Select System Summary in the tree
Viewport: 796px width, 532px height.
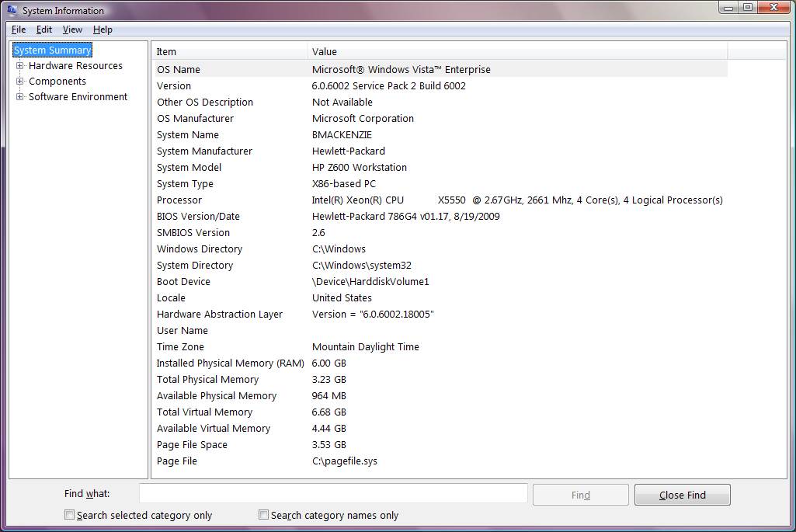[x=52, y=50]
